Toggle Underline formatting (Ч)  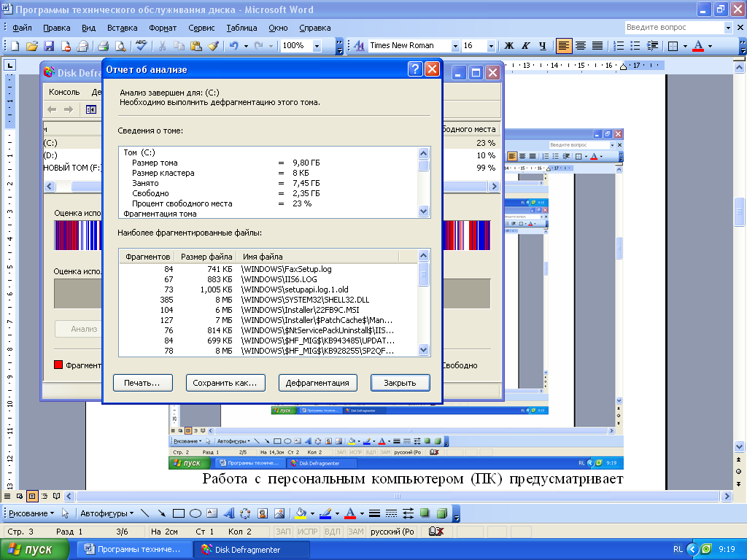pos(542,46)
